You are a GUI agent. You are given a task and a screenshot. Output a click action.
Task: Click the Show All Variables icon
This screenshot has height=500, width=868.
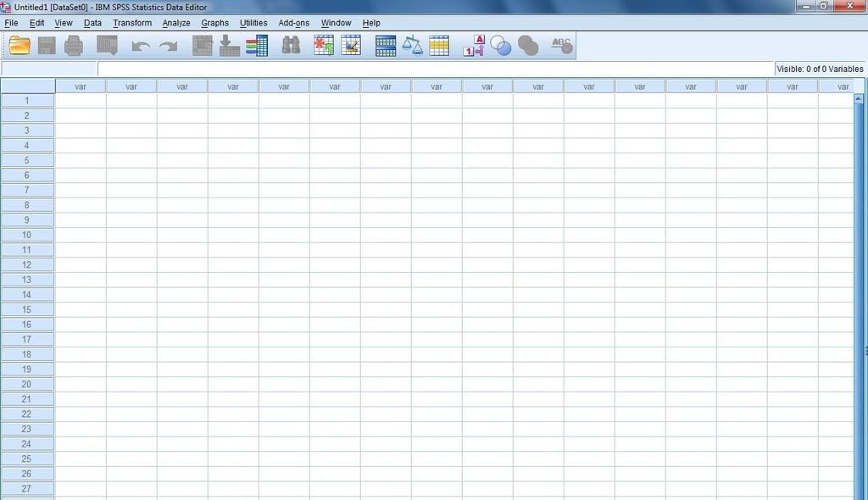click(528, 46)
